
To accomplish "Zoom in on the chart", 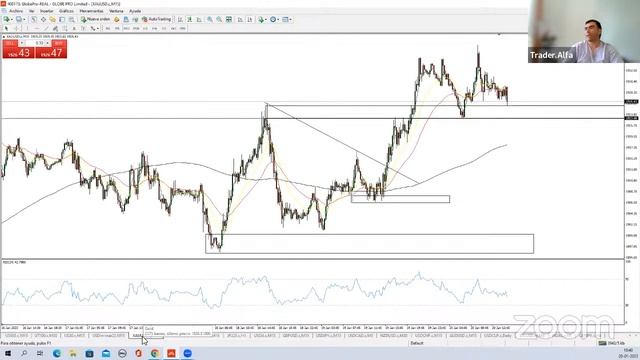I will [210, 19].
